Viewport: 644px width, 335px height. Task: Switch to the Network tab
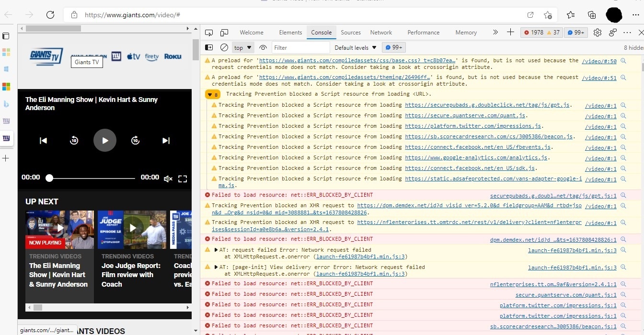tap(381, 33)
